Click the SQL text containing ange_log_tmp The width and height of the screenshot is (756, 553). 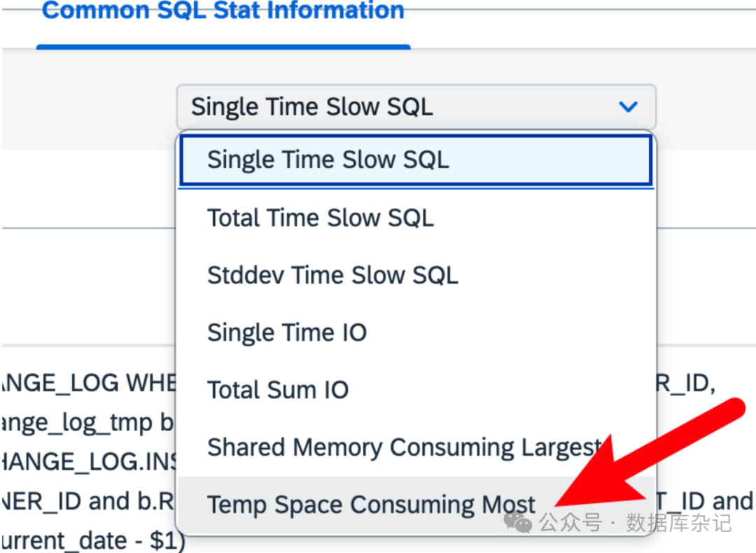pyautogui.click(x=89, y=423)
